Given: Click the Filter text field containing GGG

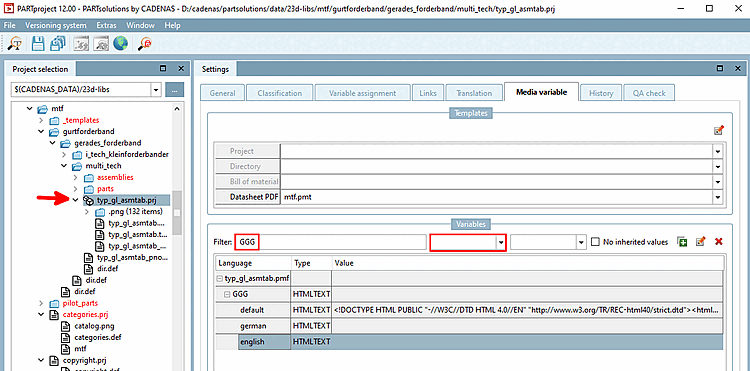Looking at the screenshot, I should click(330, 242).
